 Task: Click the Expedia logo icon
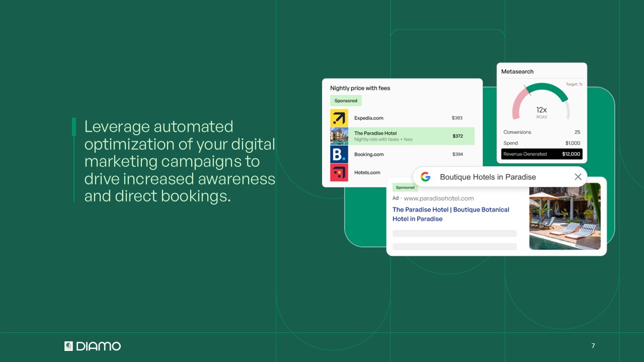pyautogui.click(x=339, y=118)
